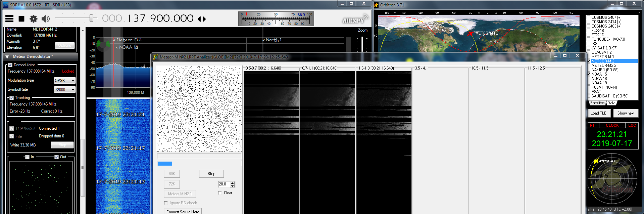Open the SymbolRate 72000 dropdown
Image resolution: width=644 pixels, height=214 pixels.
click(65, 89)
